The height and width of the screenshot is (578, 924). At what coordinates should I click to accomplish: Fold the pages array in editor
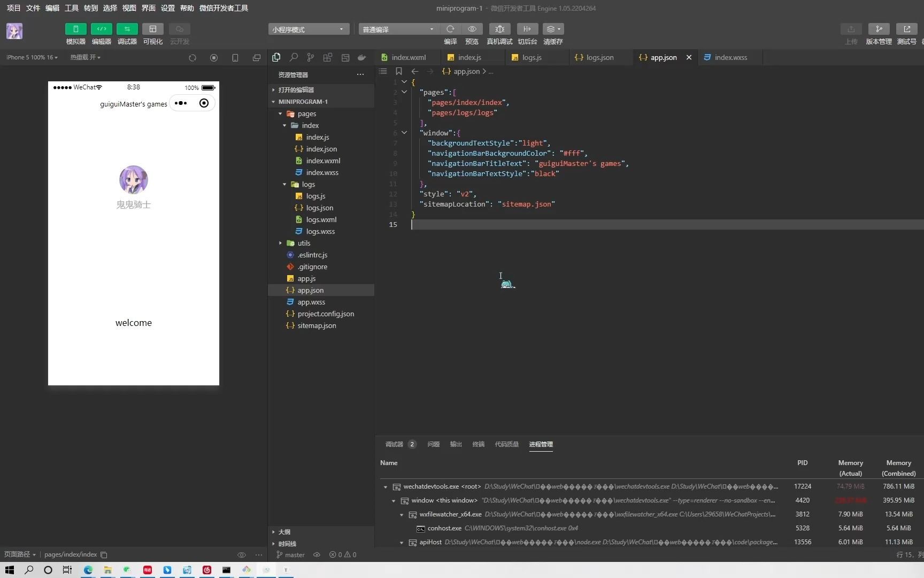coord(404,92)
